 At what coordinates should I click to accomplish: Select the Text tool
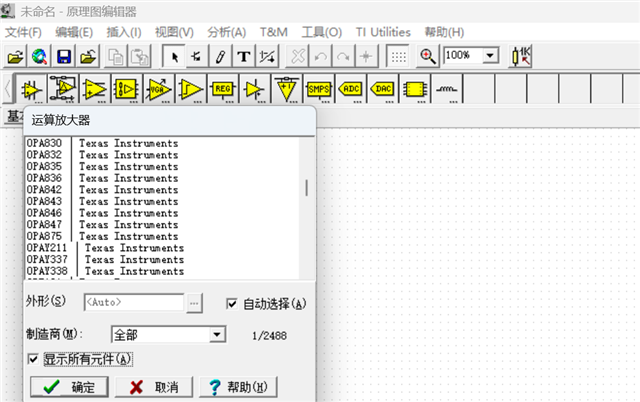pos(244,56)
